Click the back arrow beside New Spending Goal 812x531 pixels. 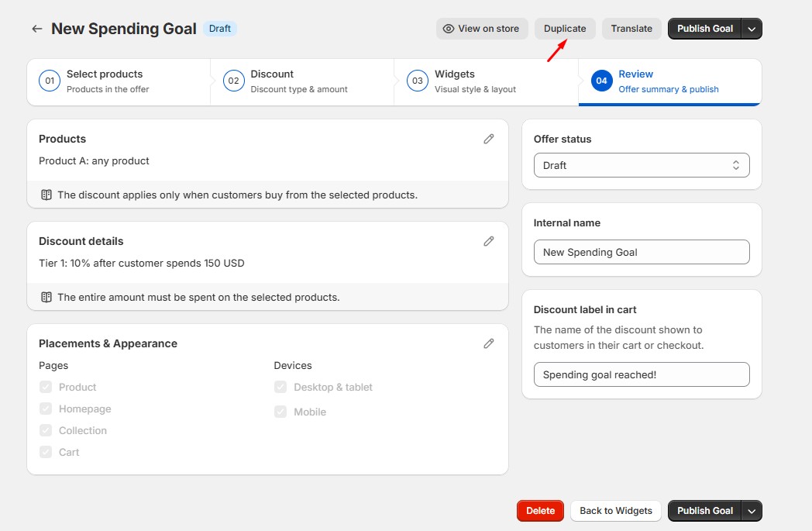pos(36,29)
